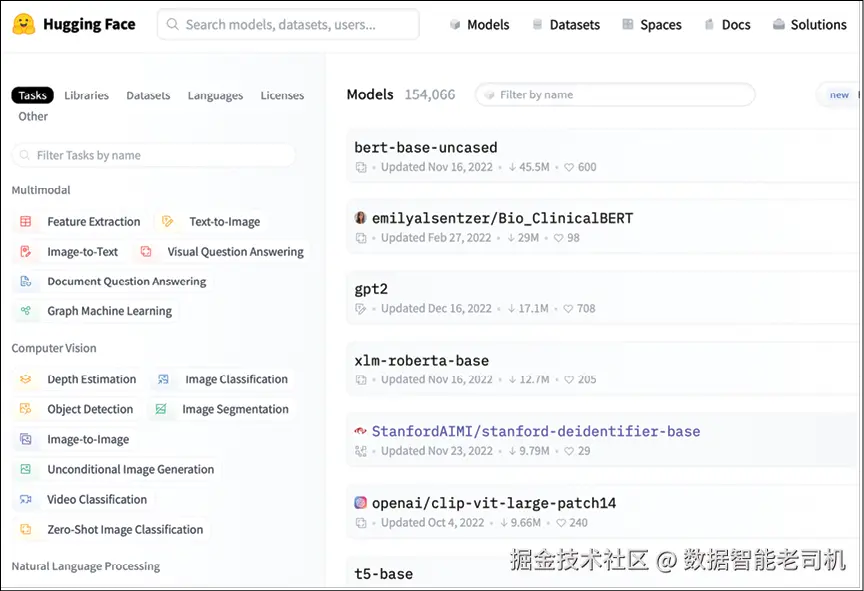Click the Visual Question Answering icon

(x=145, y=252)
